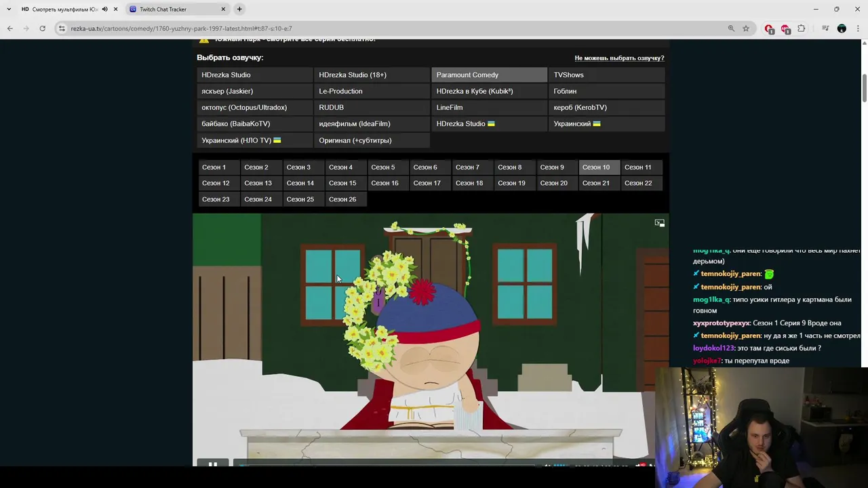Select кероб (KerobTV) dubbing
This screenshot has width=868, height=488.
(607, 107)
